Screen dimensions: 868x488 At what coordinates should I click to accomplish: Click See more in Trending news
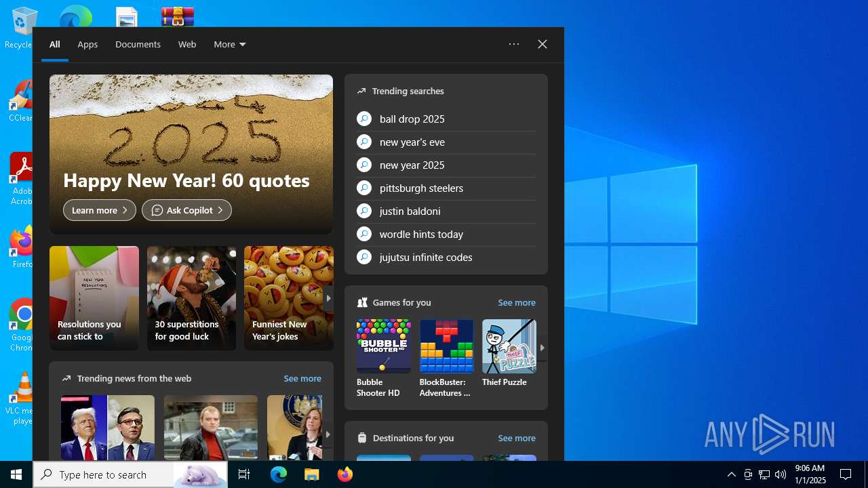point(302,378)
